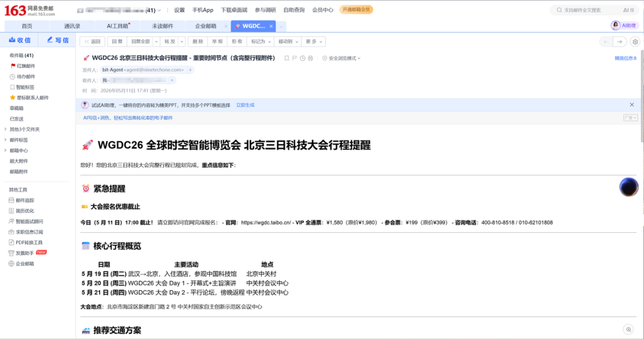The image size is (644, 339).
Task: Open the 更多 more dropdown
Action: click(x=314, y=42)
